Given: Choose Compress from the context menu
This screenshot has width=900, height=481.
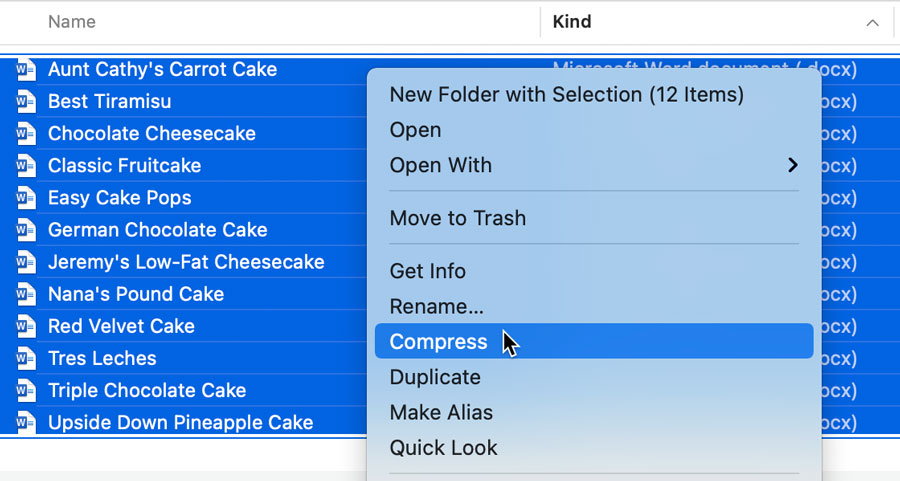Looking at the screenshot, I should point(439,342).
